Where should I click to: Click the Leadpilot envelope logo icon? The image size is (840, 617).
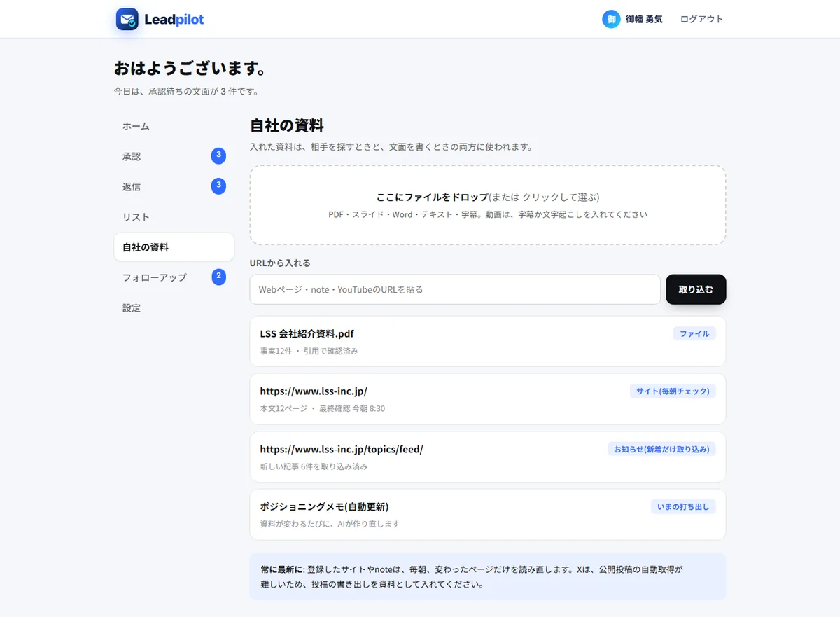point(127,19)
